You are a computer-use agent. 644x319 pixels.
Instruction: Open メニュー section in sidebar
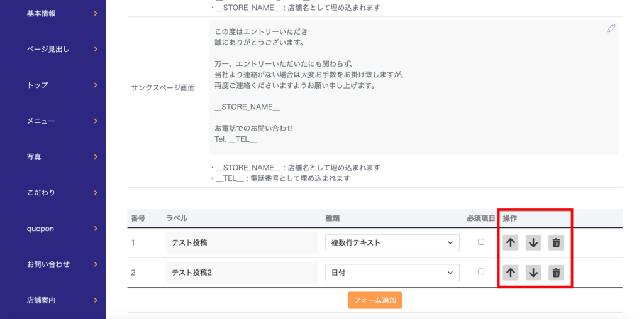pos(52,121)
